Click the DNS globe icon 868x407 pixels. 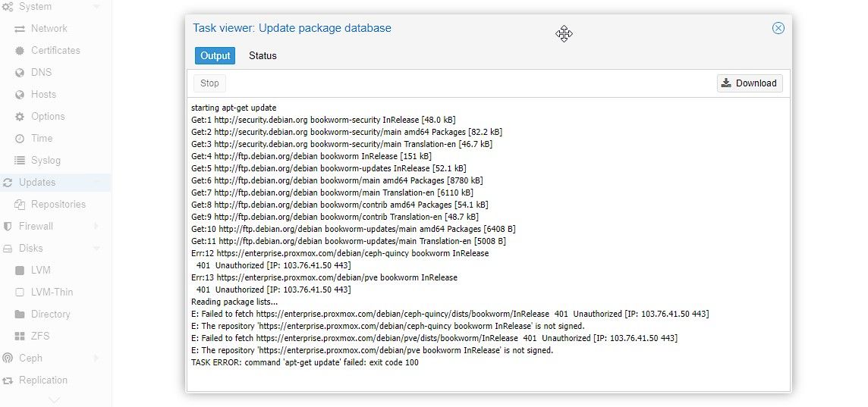20,73
